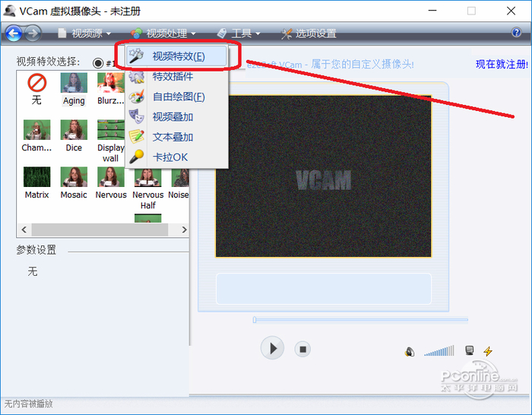Apply the Mosaic effect thumbnail
The width and height of the screenshot is (532, 415).
click(x=74, y=177)
